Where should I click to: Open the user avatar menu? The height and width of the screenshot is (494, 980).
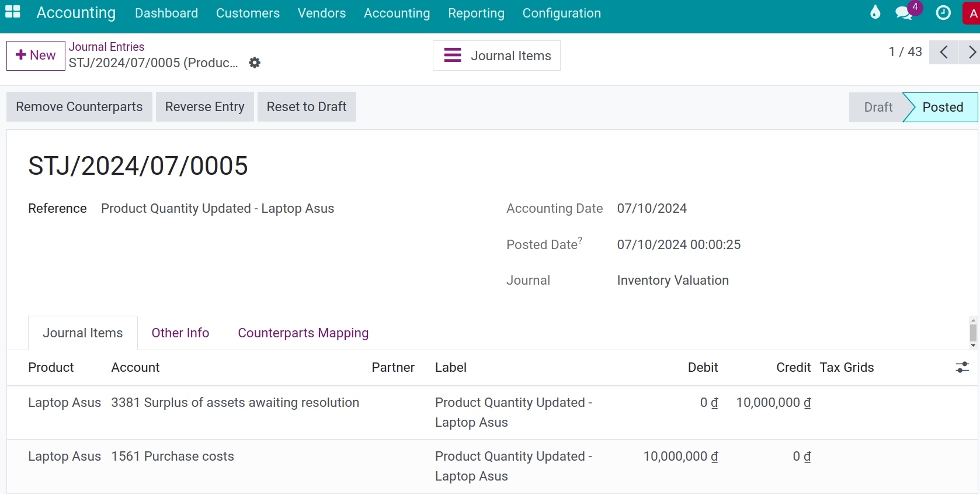(x=972, y=13)
